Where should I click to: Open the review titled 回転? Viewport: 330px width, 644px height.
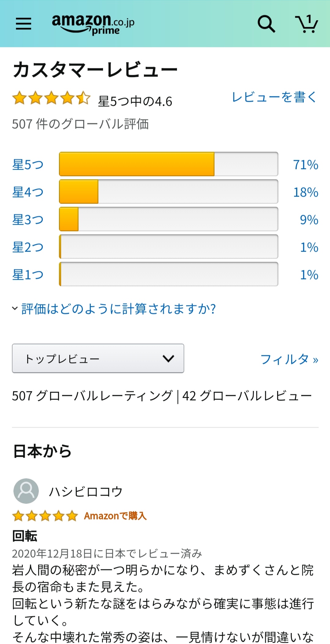pos(25,536)
